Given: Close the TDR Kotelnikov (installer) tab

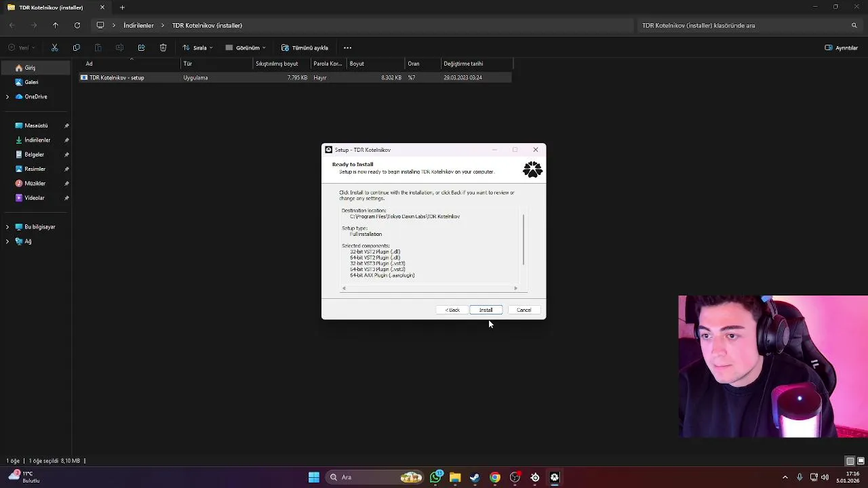Looking at the screenshot, I should pos(102,7).
